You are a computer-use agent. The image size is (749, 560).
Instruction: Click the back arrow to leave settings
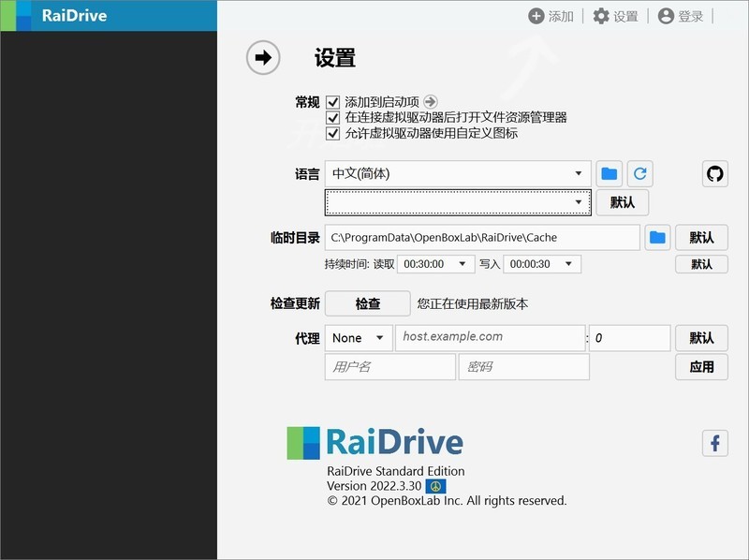263,58
